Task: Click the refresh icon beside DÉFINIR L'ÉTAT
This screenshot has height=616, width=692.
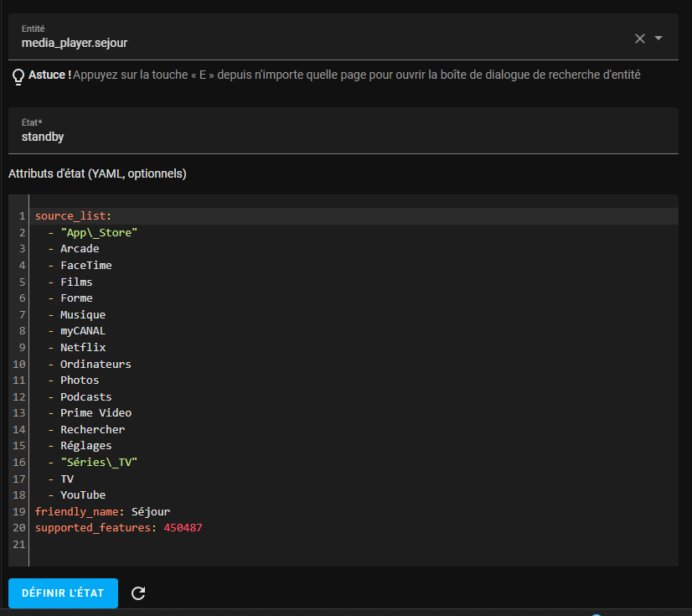Action: point(138,593)
